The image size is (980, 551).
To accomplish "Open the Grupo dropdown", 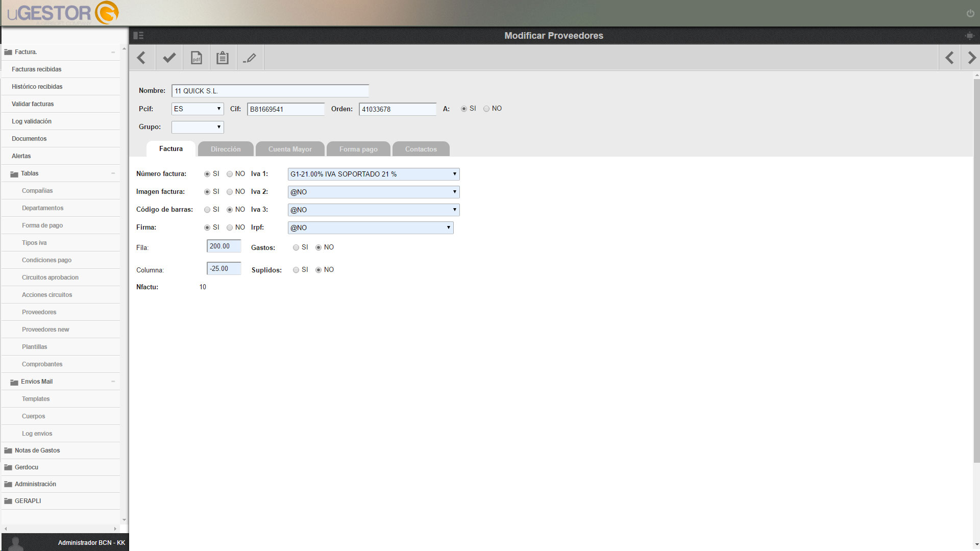I will [x=198, y=127].
